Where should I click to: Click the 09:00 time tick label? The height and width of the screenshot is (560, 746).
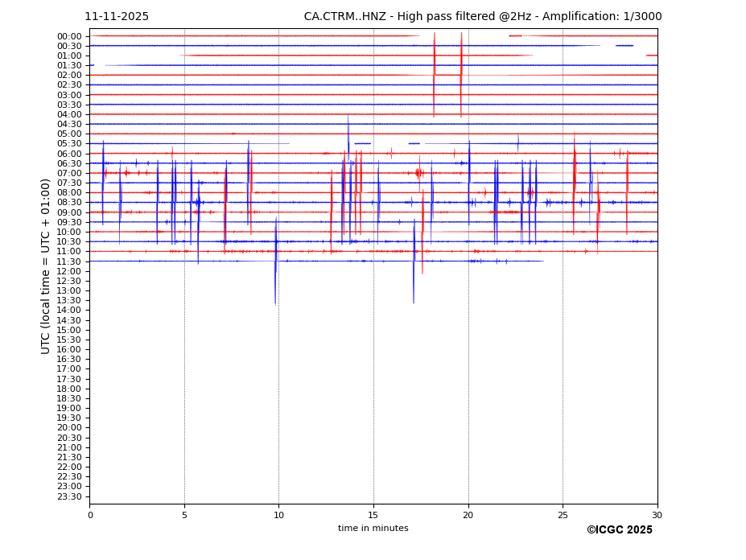coord(69,212)
